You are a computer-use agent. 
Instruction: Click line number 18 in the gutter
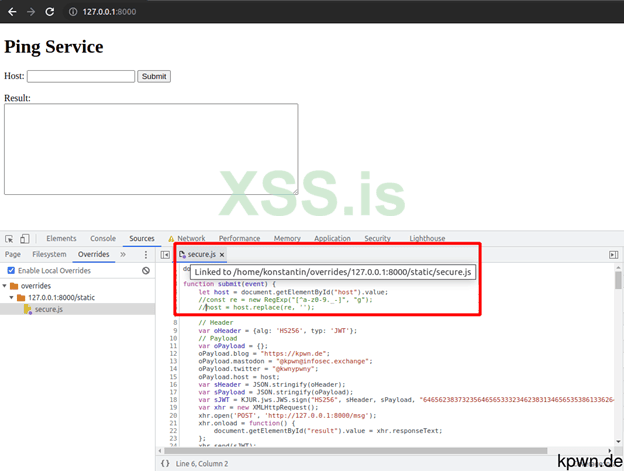[x=173, y=399]
